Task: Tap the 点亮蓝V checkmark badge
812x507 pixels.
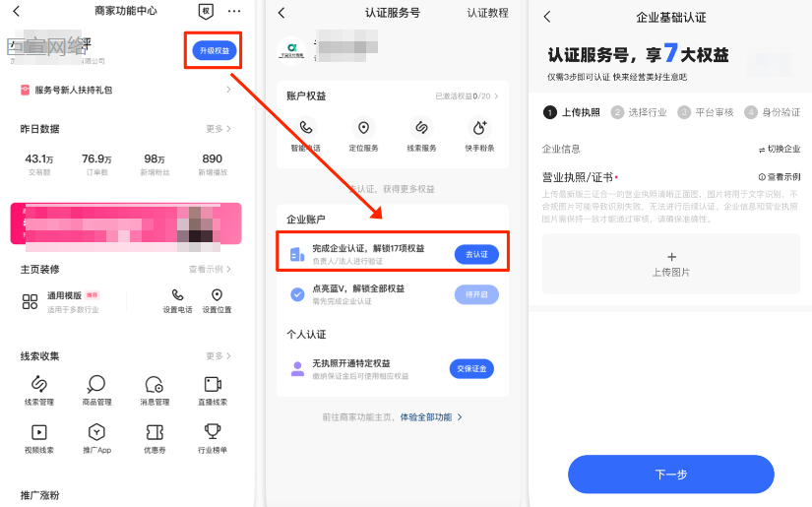Action: (x=297, y=294)
